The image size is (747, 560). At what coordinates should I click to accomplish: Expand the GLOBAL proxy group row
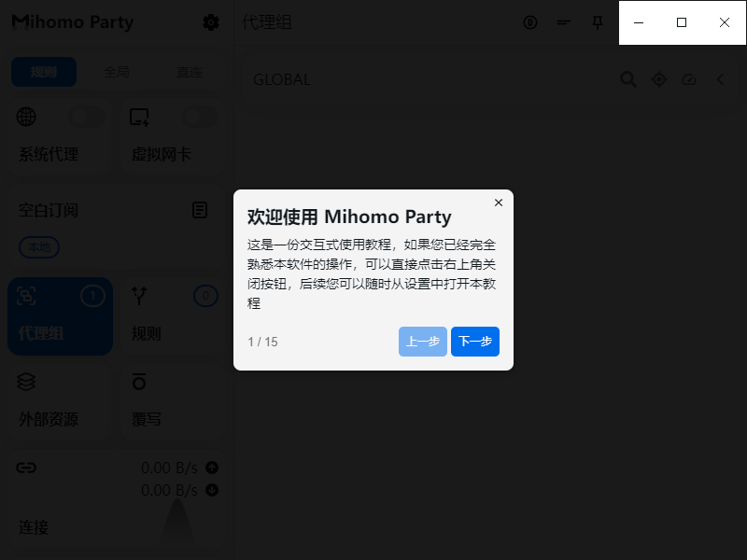tap(420, 79)
